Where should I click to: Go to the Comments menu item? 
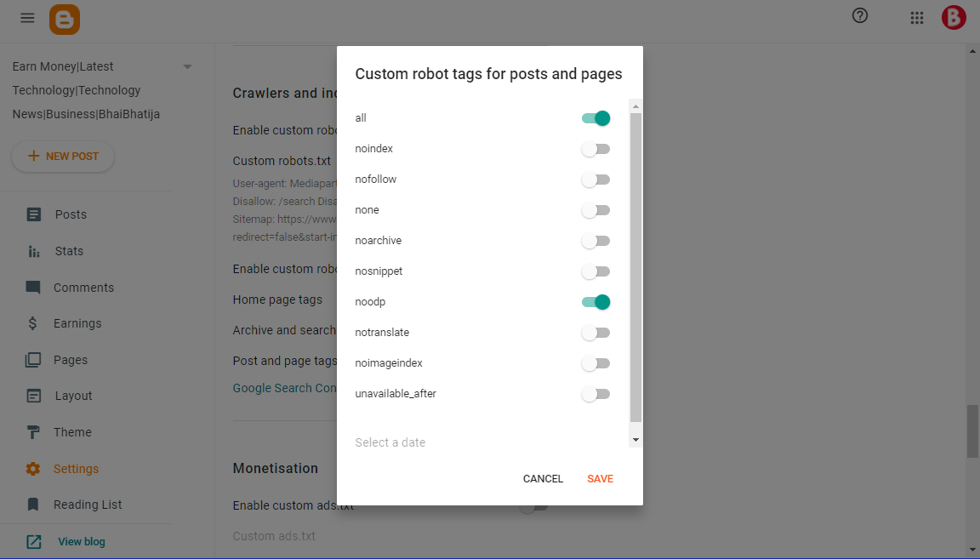83,288
